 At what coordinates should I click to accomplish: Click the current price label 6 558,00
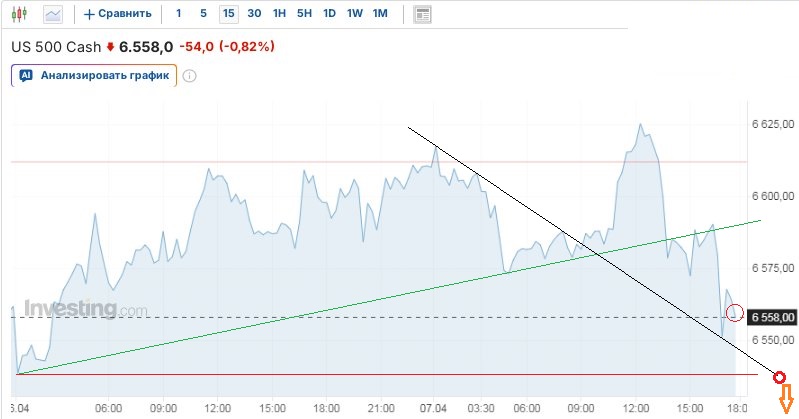774,317
